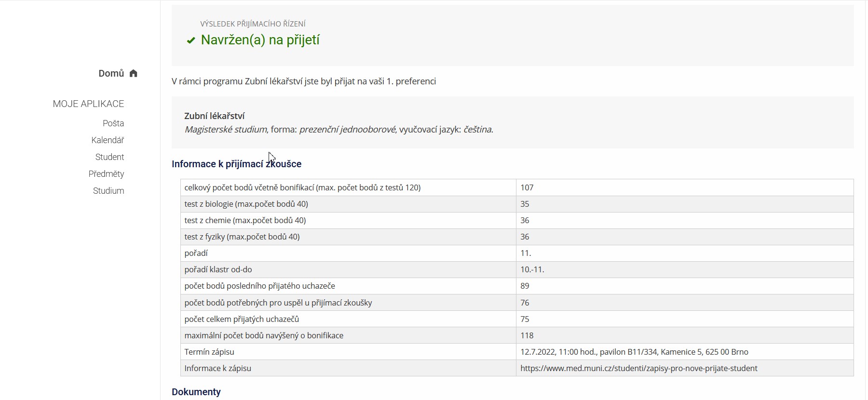Image resolution: width=868 pixels, height=400 pixels.
Task: Go to the Domů home link
Action: pyautogui.click(x=111, y=73)
